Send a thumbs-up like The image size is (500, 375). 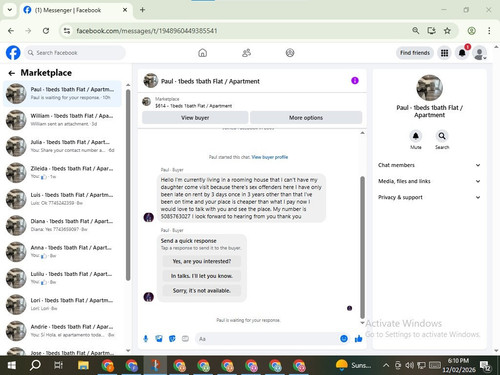point(359,339)
